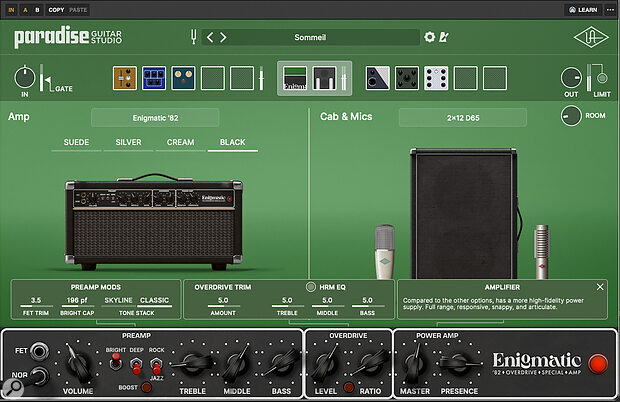
Task: Flip the BRIGHT toggle switch
Action: click(115, 361)
